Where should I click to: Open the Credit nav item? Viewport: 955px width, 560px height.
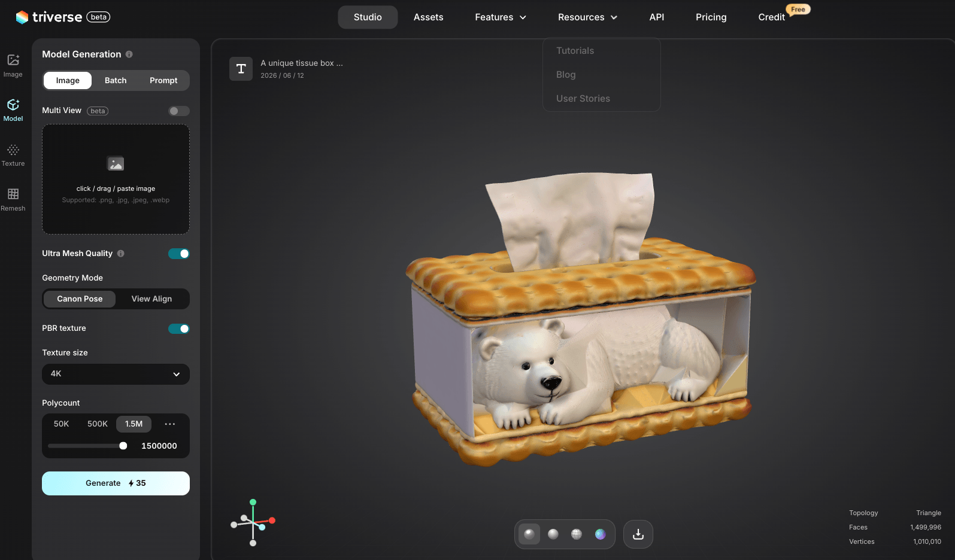click(x=771, y=17)
